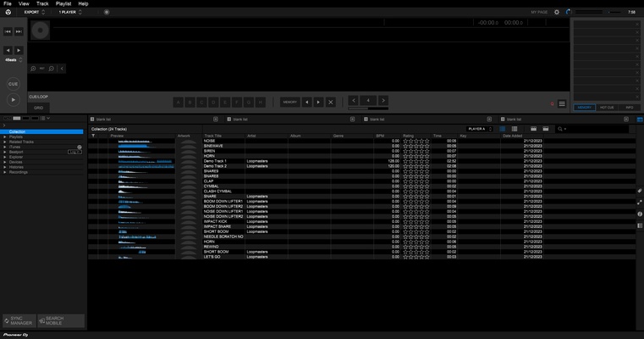Expand the Devices tree node

point(5,162)
